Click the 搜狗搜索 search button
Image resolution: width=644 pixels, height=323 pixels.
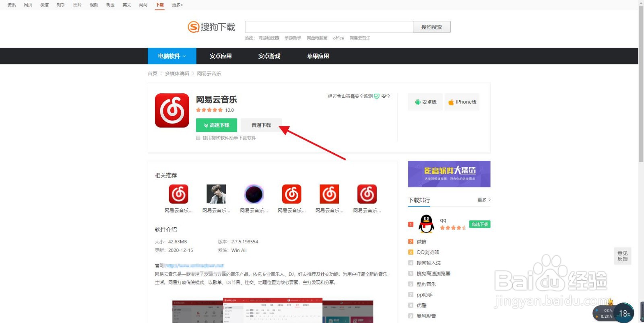click(x=432, y=27)
